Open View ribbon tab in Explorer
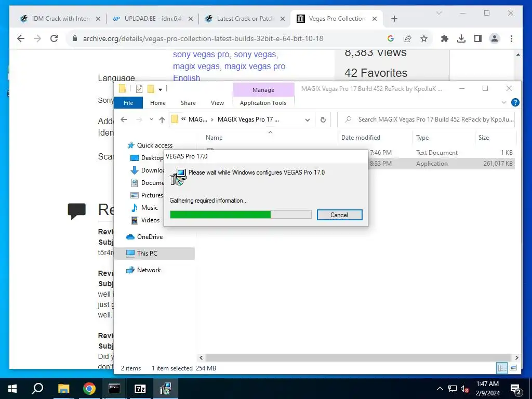Image resolution: width=532 pixels, height=399 pixels. [x=217, y=103]
